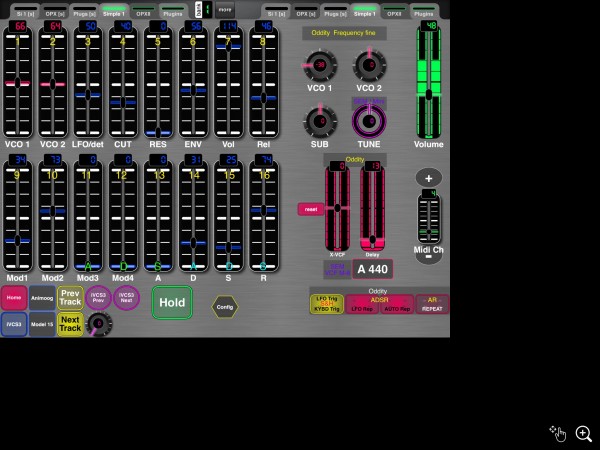Image resolution: width=600 pixels, height=450 pixels.
Task: Click the VCO 2 frequency fine knob
Action: coord(369,65)
